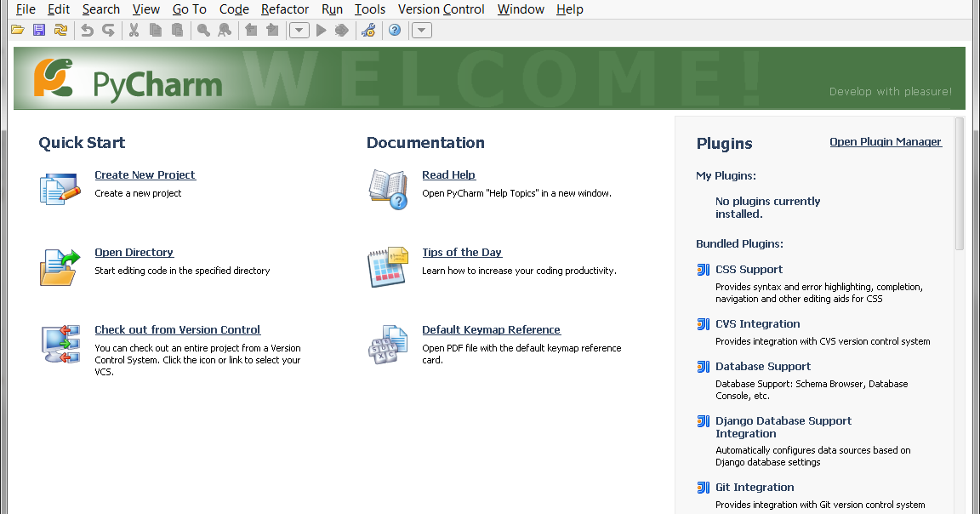Click the Undo toolbar icon
The image size is (980, 514).
(x=87, y=30)
